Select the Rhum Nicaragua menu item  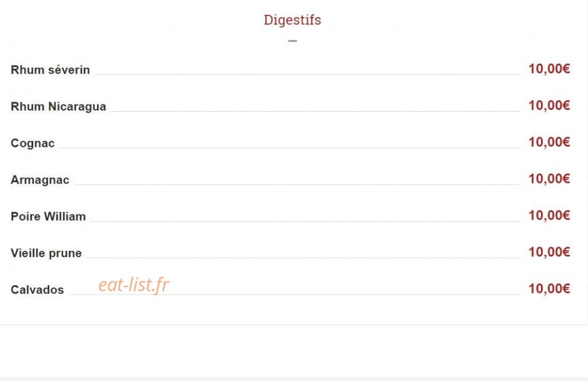coord(58,106)
